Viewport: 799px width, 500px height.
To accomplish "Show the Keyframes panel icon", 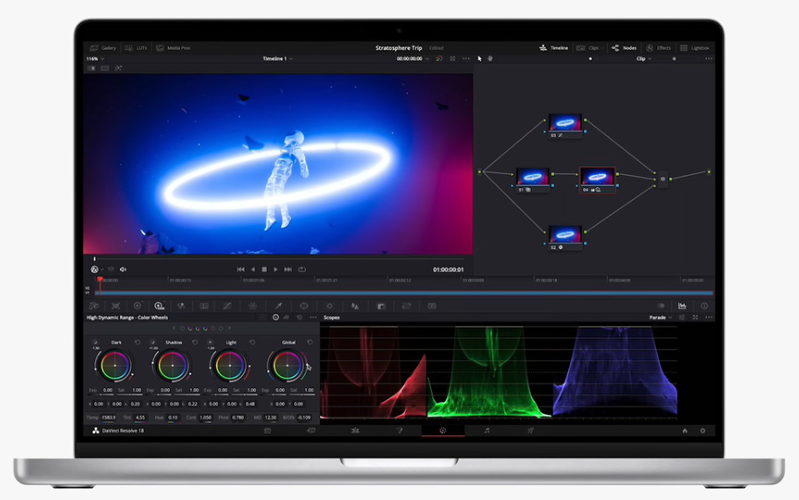I will [661, 306].
